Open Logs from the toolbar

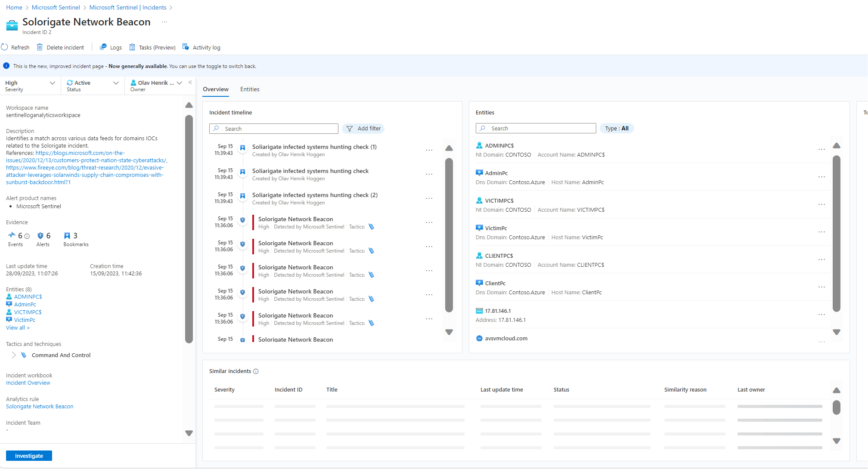coord(111,47)
